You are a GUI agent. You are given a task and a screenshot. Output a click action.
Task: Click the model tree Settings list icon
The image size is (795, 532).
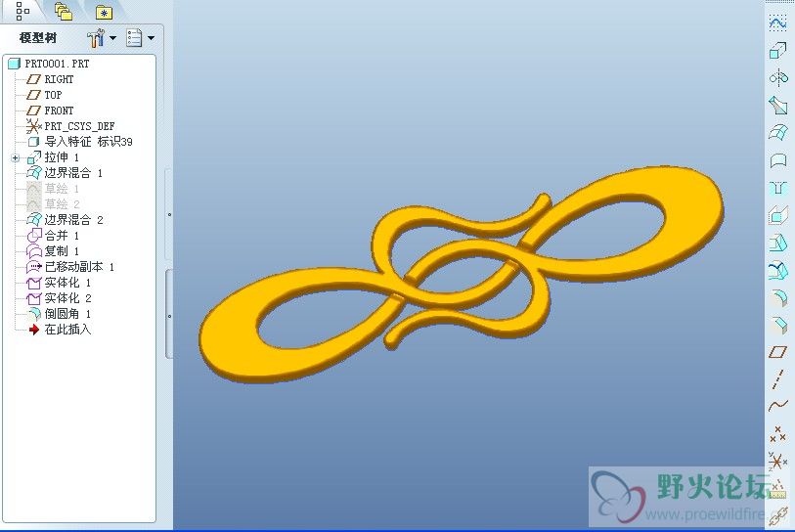134,38
